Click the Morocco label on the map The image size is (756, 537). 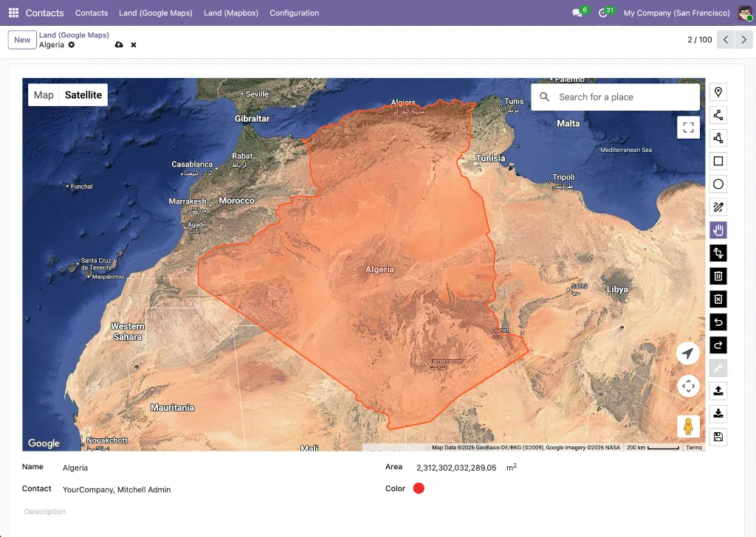(x=236, y=201)
